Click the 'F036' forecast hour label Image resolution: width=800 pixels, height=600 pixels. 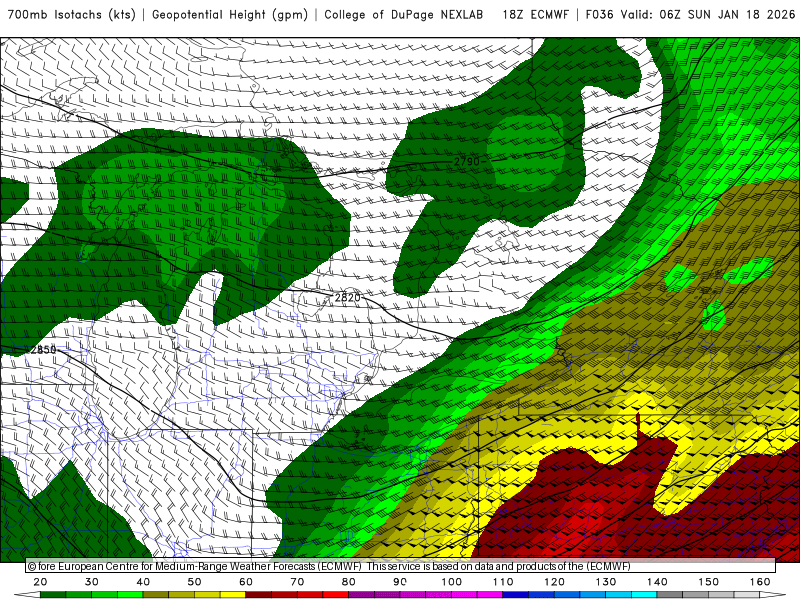pyautogui.click(x=599, y=15)
